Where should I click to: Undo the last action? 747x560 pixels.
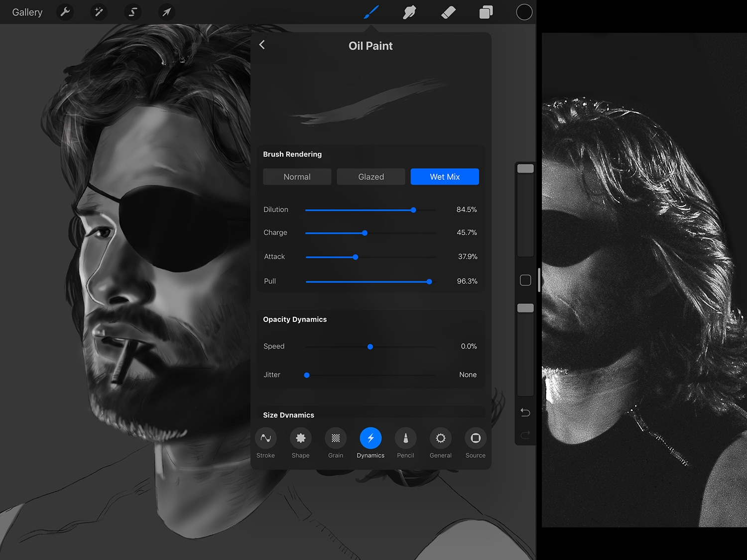(x=525, y=413)
